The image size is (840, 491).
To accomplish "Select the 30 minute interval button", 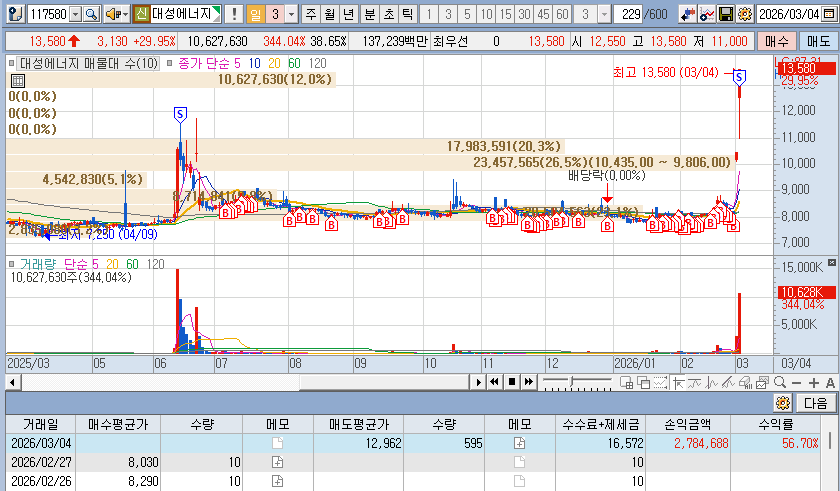I will [x=524, y=14].
